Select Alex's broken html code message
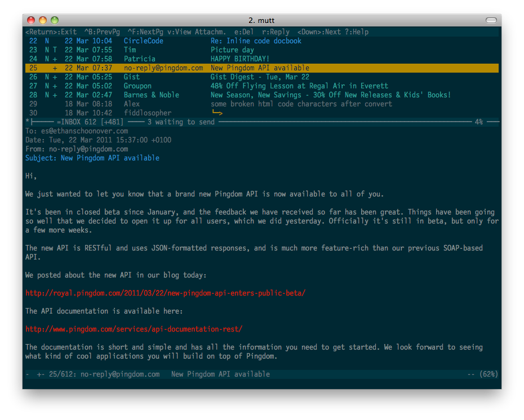The image size is (524, 420). coord(301,104)
